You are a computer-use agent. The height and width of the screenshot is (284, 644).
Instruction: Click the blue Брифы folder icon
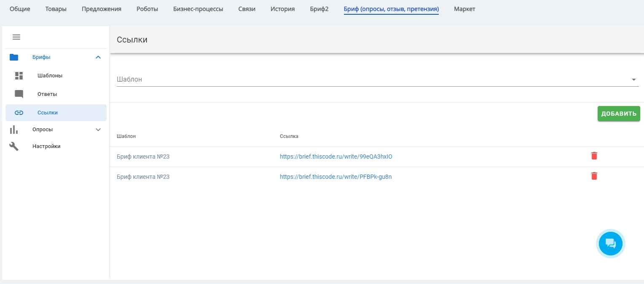click(14, 57)
